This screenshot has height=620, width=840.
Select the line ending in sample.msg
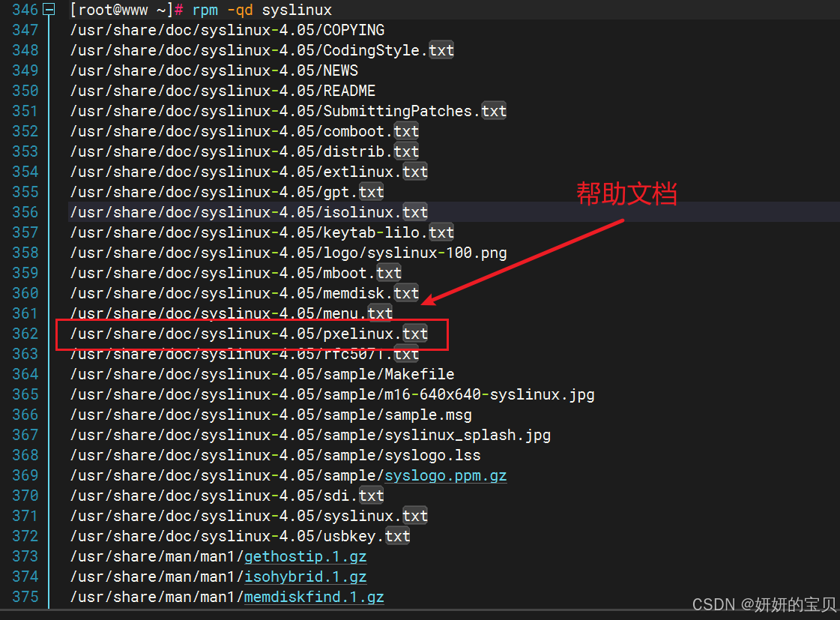(x=271, y=415)
